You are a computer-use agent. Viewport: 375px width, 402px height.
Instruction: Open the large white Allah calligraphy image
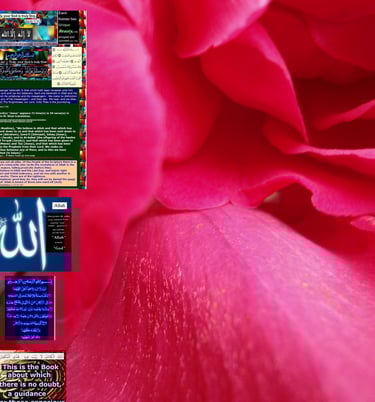35,234
